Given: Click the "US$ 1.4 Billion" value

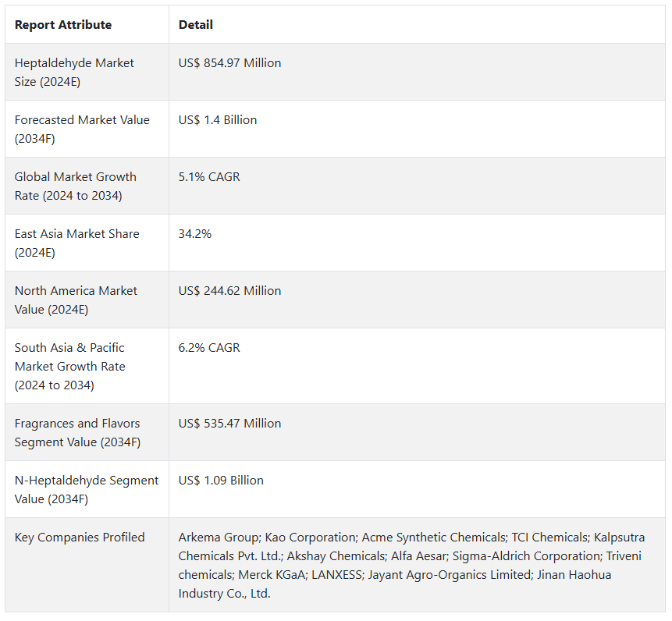Looking at the screenshot, I should tap(218, 120).
